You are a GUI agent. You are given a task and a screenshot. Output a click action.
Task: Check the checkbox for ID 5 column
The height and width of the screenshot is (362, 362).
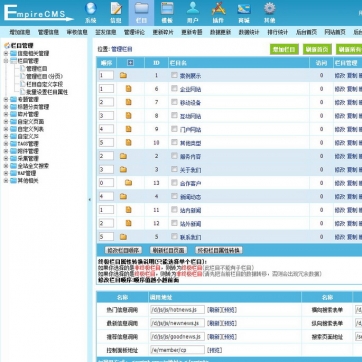pyautogui.click(x=174, y=236)
